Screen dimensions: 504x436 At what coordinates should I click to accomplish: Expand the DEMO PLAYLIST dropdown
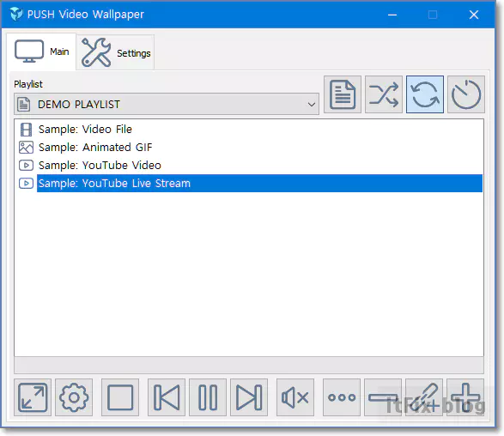[x=167, y=104]
